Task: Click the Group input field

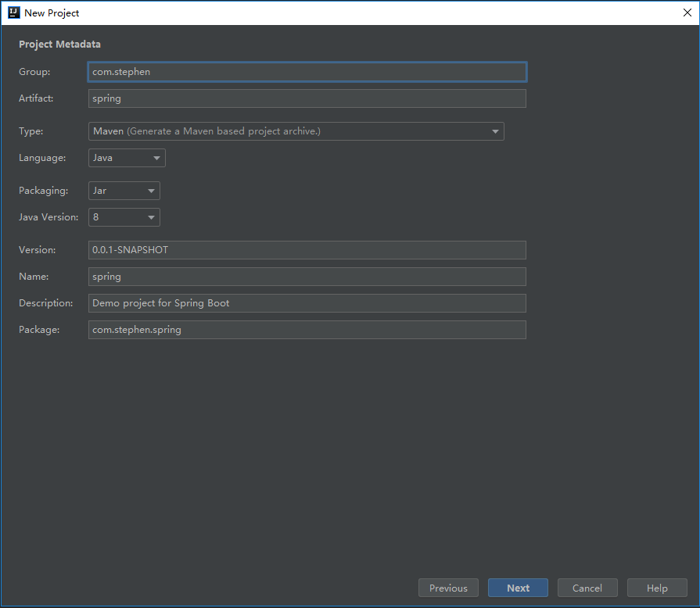Action: (307, 72)
